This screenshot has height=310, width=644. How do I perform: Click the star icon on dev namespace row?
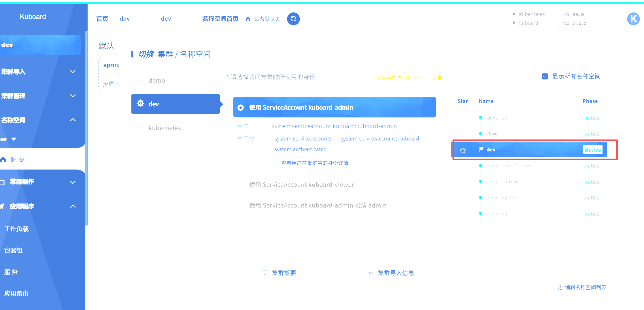463,151
